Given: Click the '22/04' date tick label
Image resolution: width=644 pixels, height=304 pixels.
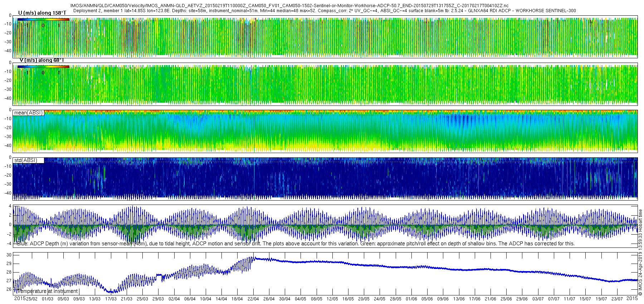Looking at the screenshot, I should [253, 299].
